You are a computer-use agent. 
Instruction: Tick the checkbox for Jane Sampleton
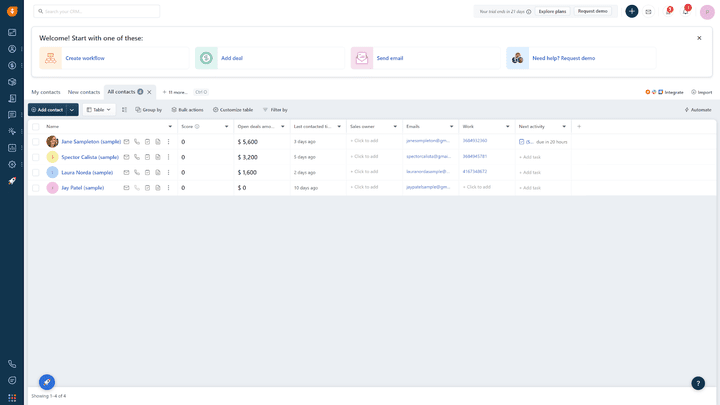[36, 142]
